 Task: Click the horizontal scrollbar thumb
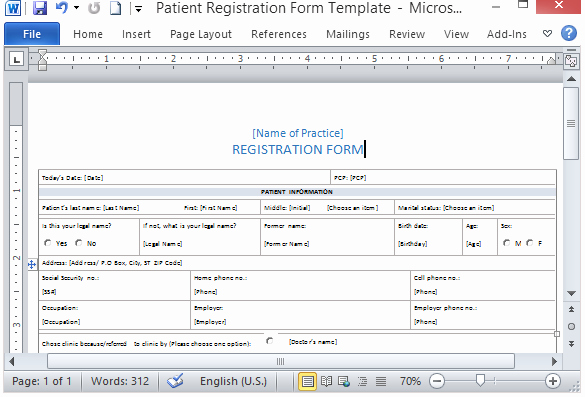pyautogui.click(x=281, y=361)
